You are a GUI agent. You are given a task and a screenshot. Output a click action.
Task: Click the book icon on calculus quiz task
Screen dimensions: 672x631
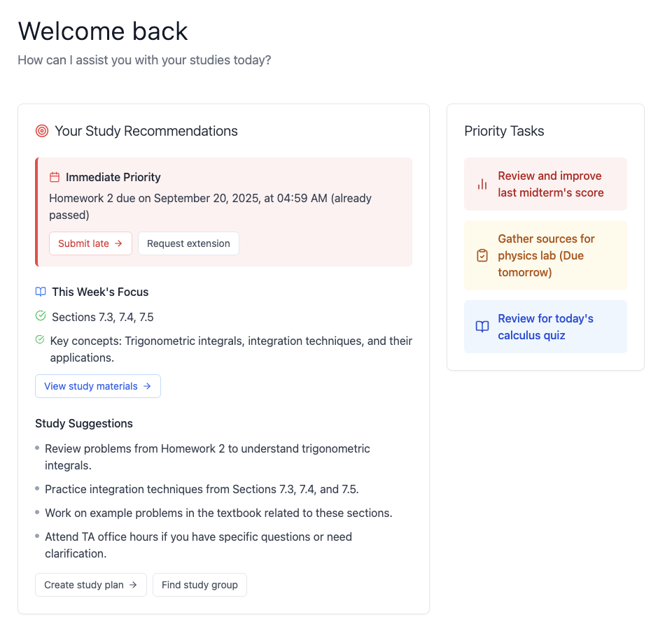482,326
